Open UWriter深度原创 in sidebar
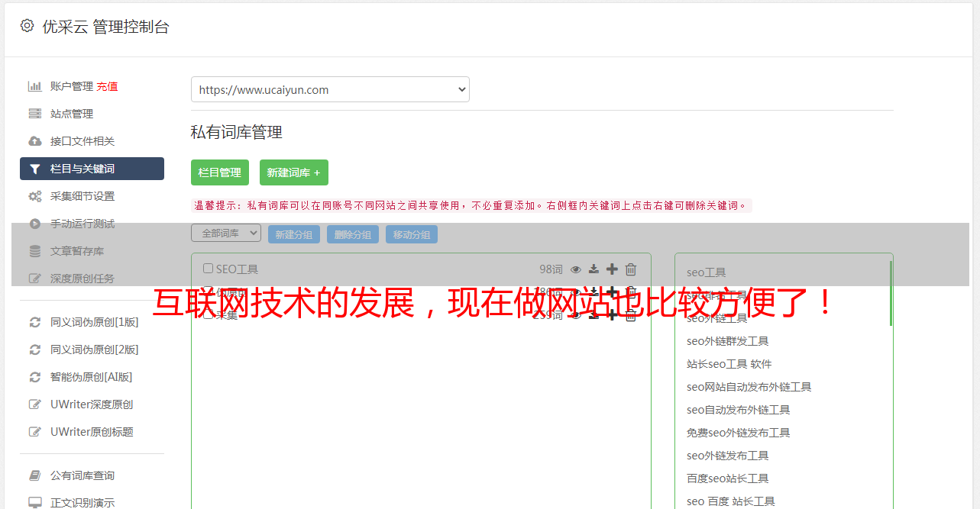 coord(92,404)
